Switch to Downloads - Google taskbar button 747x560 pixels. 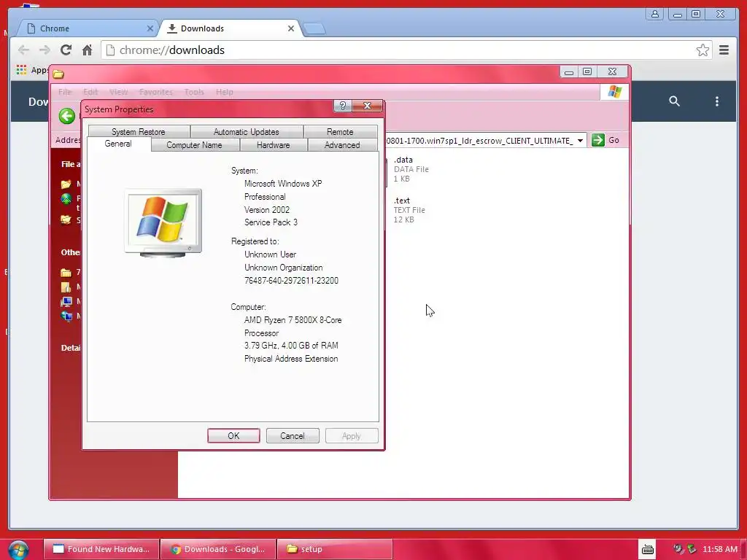tap(217, 549)
